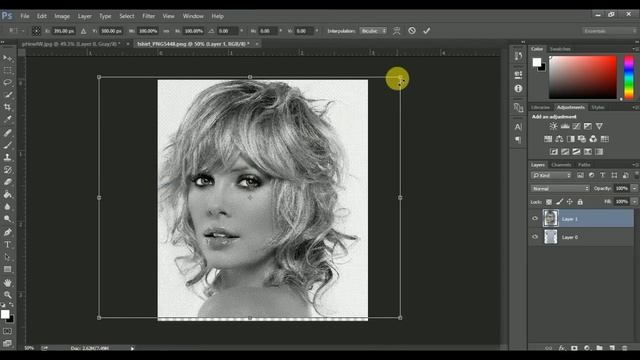Switch to the Channels tab
The image size is (640, 360).
point(561,165)
